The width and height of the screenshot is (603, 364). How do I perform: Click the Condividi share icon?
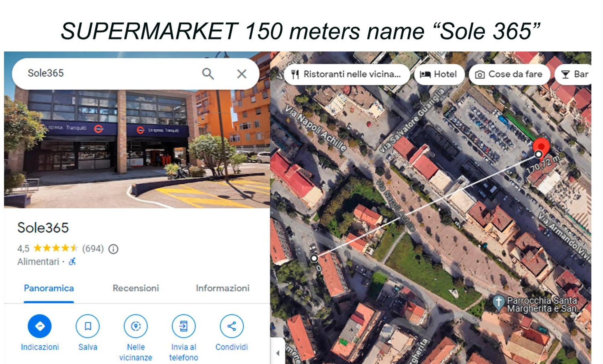(x=232, y=326)
